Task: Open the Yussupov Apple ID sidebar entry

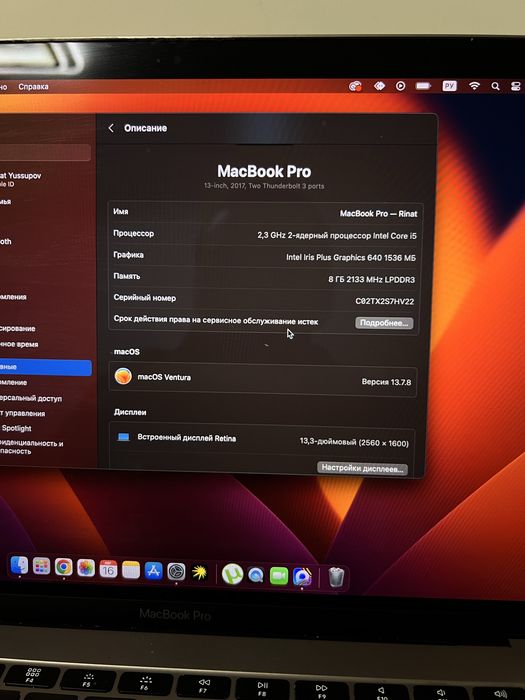Action: [22, 179]
